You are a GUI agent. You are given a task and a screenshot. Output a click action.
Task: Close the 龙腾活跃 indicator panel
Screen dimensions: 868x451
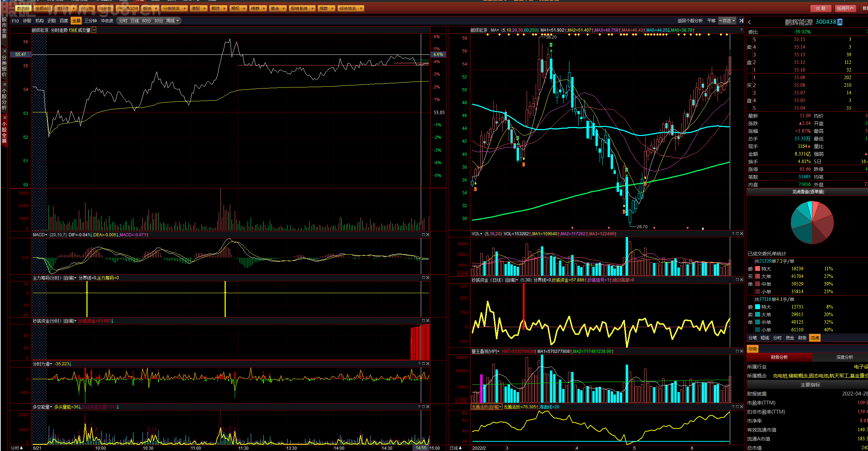point(742,407)
